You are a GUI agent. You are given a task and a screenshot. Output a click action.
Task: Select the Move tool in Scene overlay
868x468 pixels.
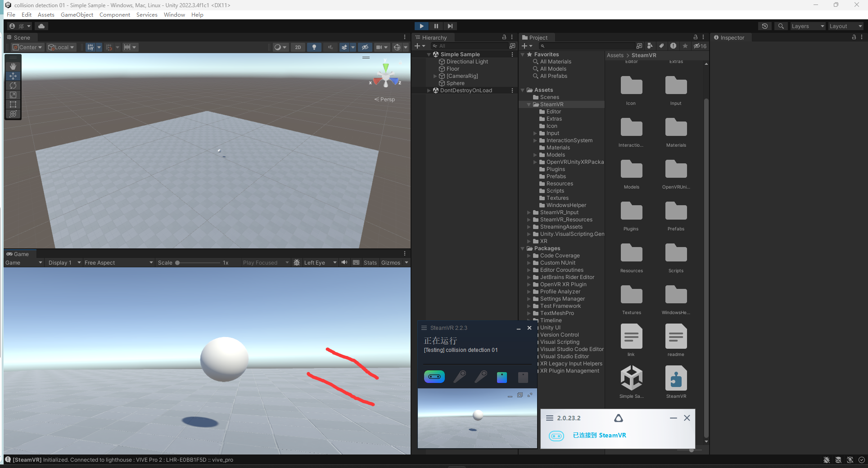(13, 76)
